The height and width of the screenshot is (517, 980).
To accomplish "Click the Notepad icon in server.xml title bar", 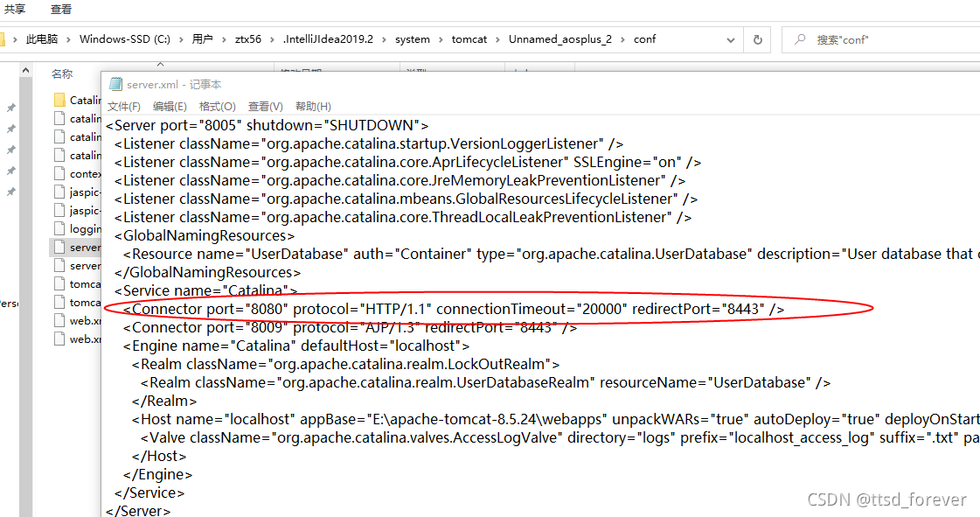I will pyautogui.click(x=115, y=84).
